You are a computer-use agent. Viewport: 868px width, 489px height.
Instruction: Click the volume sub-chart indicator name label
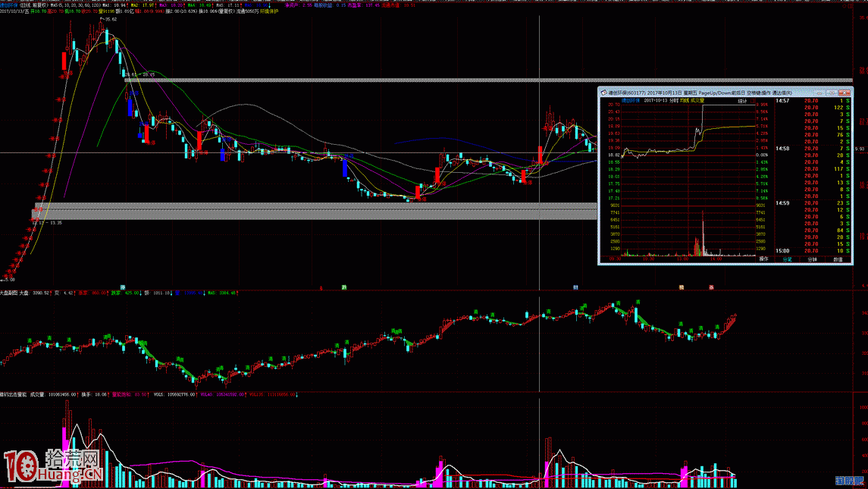[14, 395]
